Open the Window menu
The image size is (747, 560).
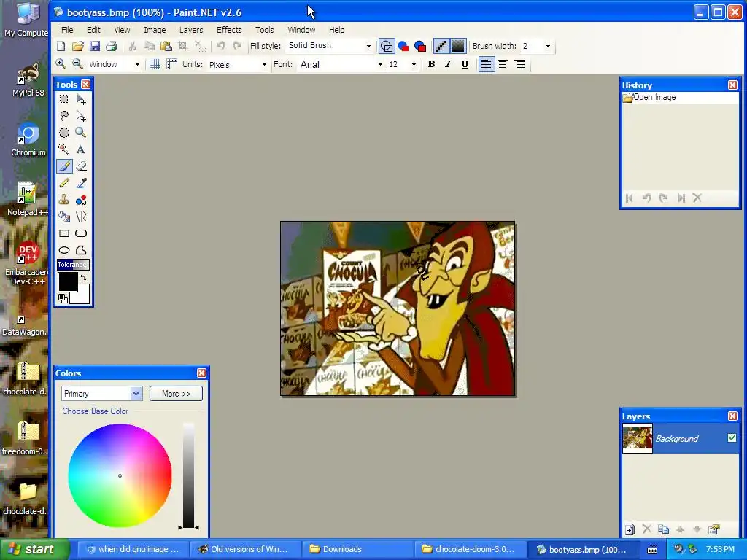(x=301, y=29)
